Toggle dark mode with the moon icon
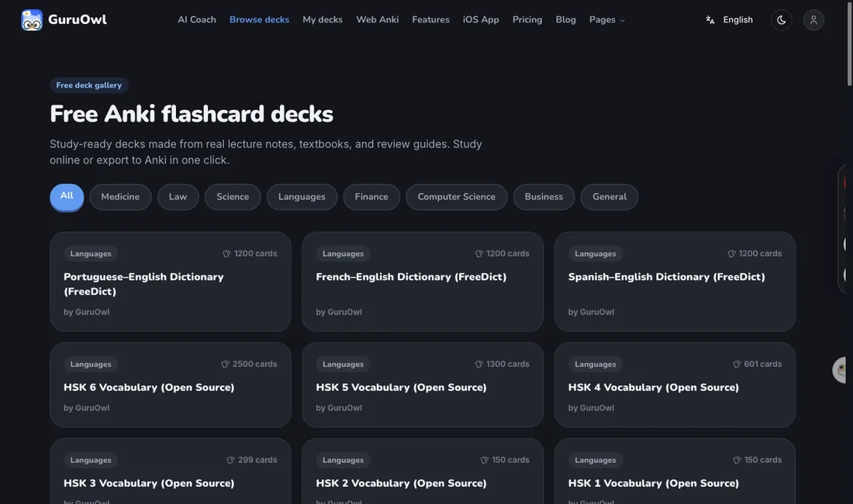The width and height of the screenshot is (853, 504). (x=781, y=20)
